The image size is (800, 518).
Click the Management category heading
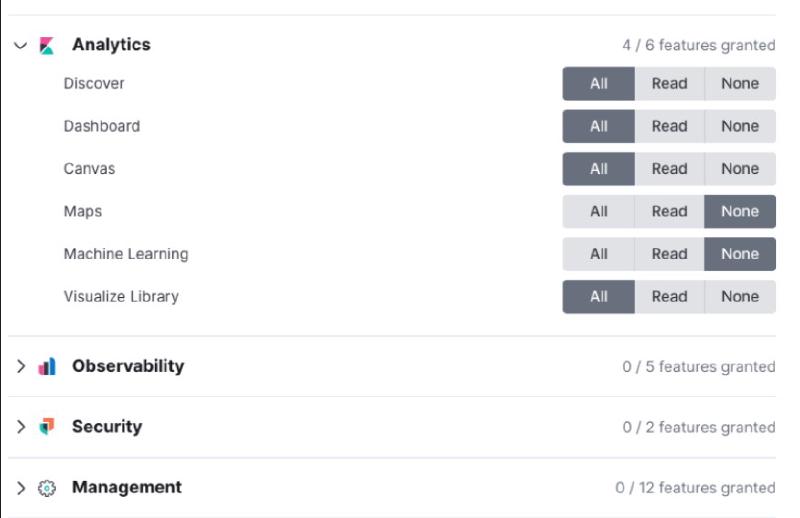[x=127, y=487]
